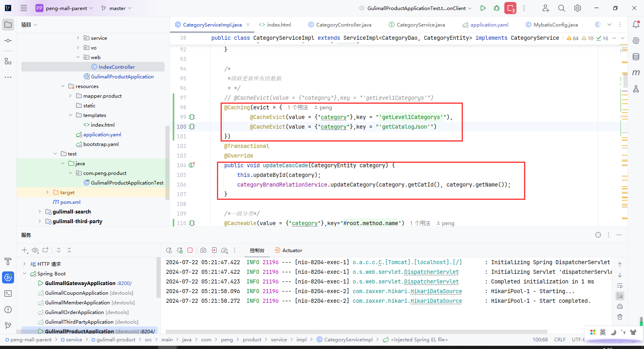Run the current configuration with green play icon
The image size is (644, 349).
pyautogui.click(x=483, y=8)
